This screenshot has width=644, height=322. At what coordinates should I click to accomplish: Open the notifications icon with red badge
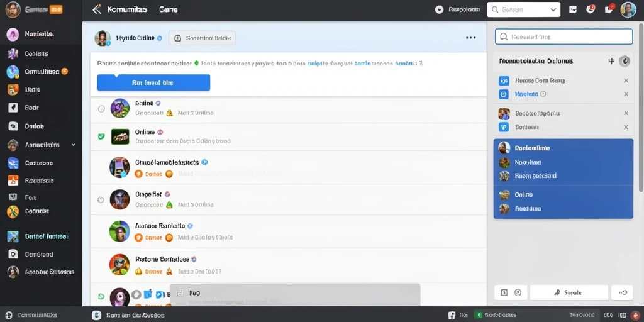pos(591,9)
